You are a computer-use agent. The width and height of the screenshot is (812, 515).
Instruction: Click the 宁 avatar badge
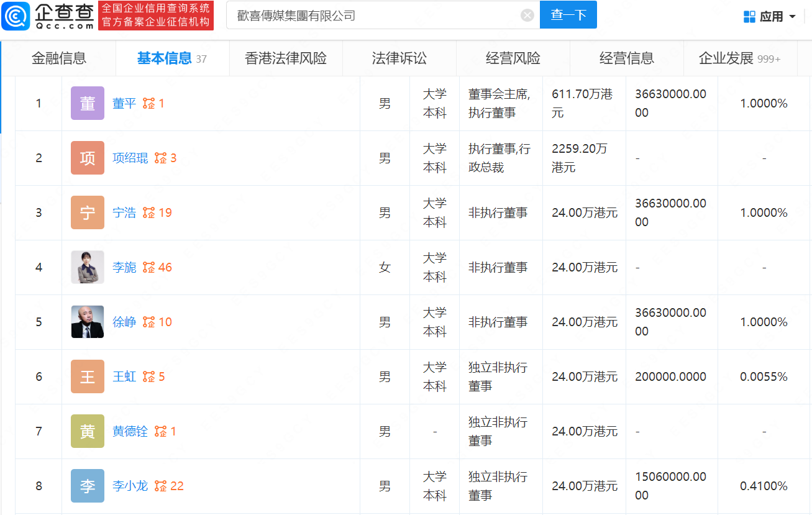pyautogui.click(x=88, y=212)
